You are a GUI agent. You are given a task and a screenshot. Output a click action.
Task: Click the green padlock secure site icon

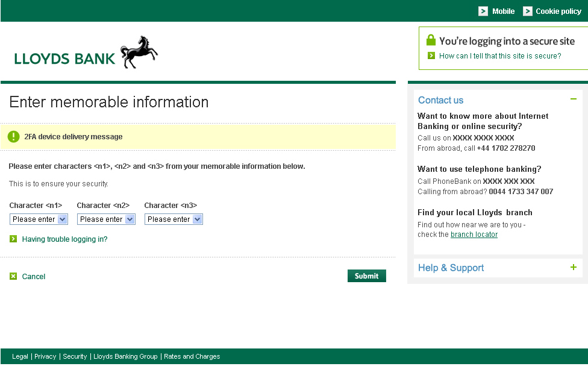pos(431,40)
